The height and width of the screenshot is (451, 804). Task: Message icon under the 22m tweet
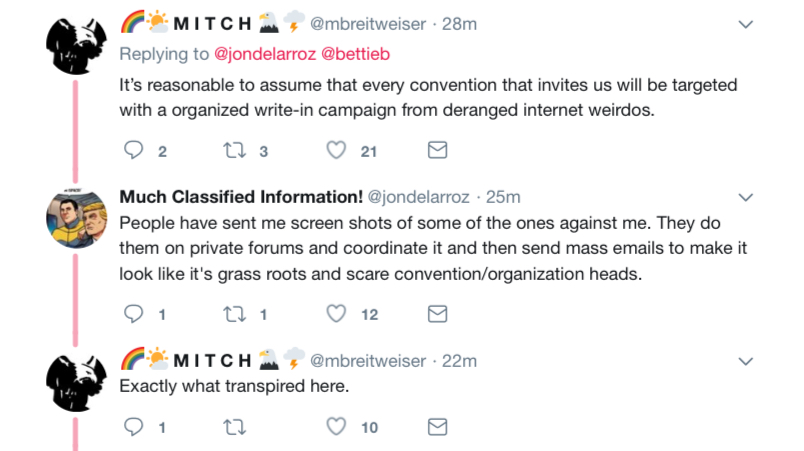pyautogui.click(x=437, y=426)
